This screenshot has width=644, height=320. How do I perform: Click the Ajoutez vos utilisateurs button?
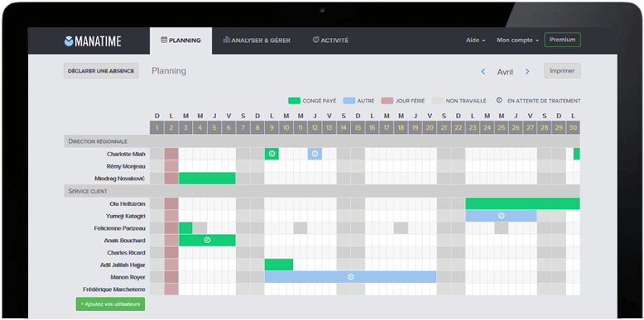tap(110, 304)
